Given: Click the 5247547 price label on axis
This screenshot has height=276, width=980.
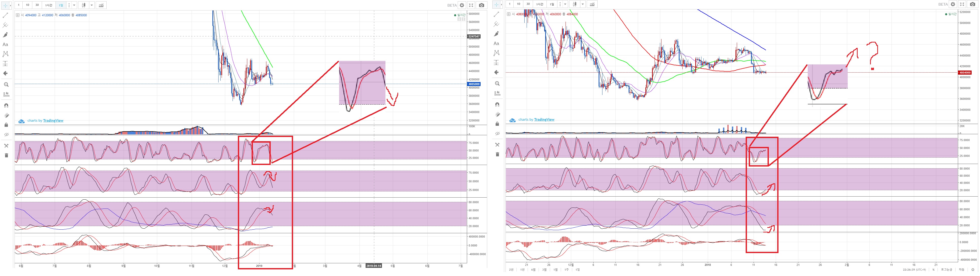Looking at the screenshot, I should pos(474,37).
